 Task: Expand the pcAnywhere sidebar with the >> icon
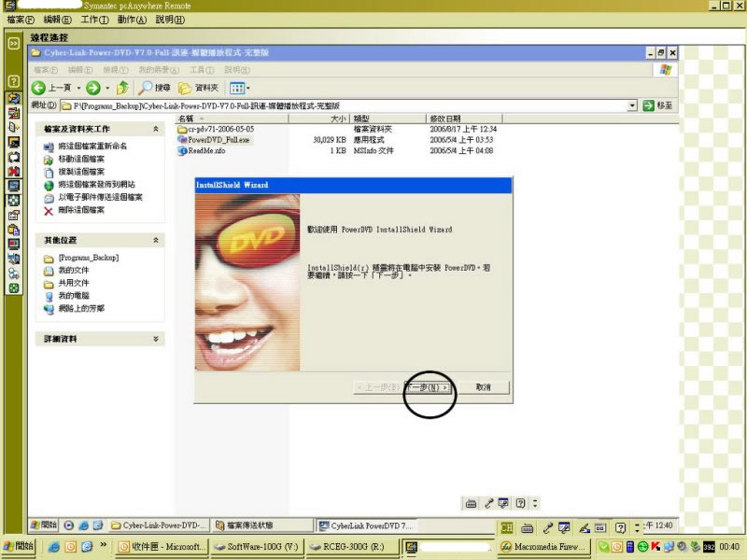pyautogui.click(x=14, y=44)
